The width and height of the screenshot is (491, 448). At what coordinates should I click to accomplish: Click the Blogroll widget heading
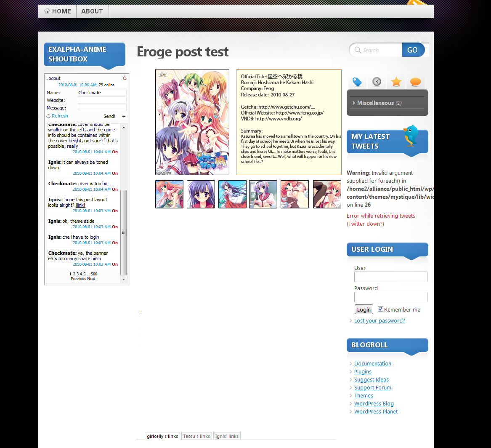click(x=387, y=345)
